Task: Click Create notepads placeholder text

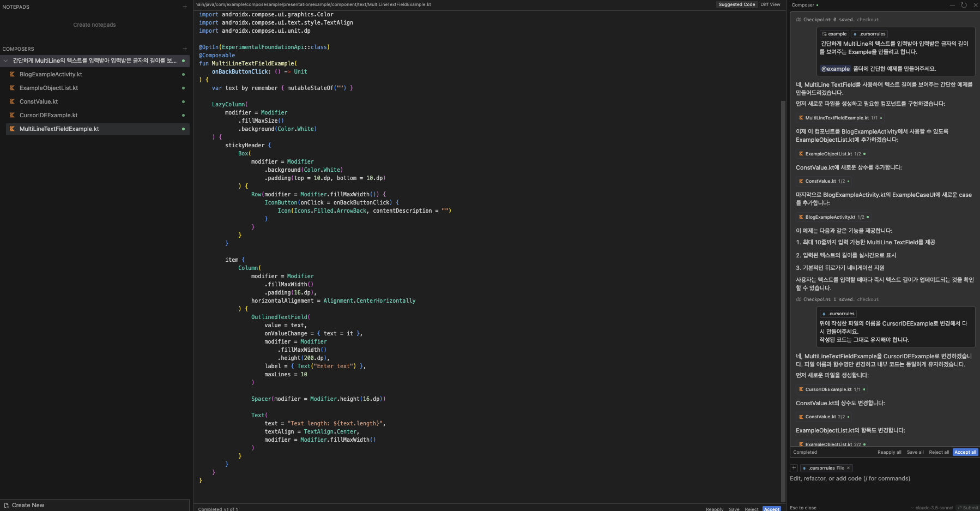Action: click(x=94, y=25)
